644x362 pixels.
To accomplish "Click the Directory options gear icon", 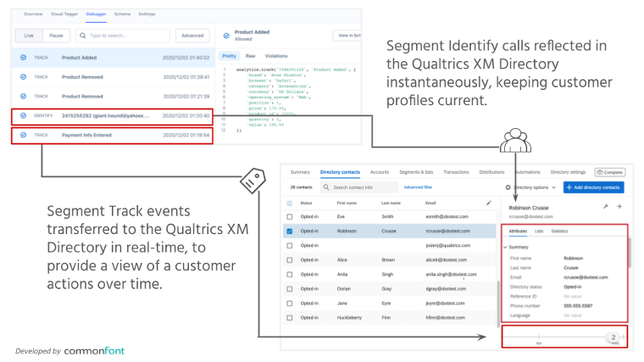I will [x=508, y=187].
